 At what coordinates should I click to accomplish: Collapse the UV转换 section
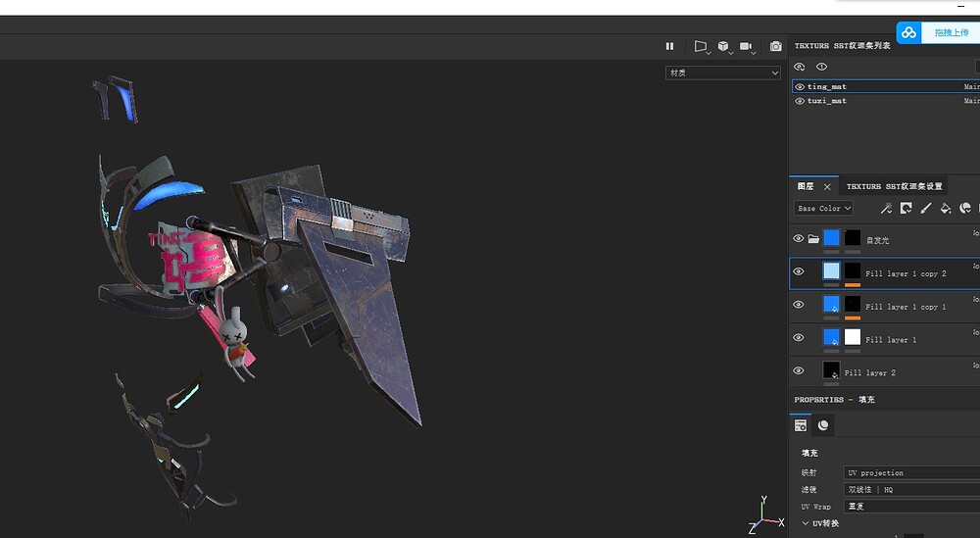(x=805, y=523)
